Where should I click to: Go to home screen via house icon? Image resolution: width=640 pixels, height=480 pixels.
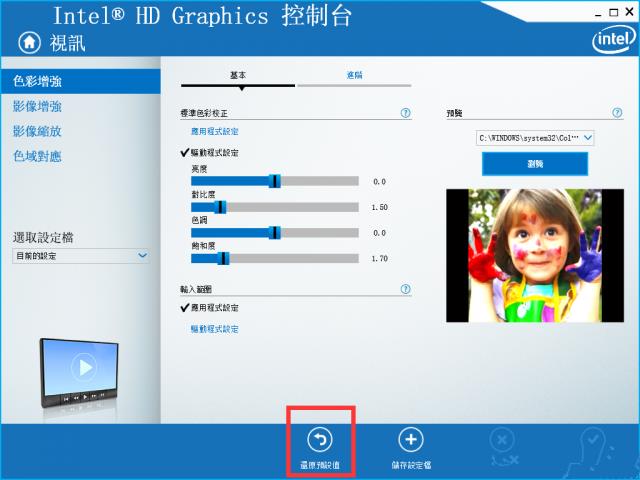coord(29,42)
